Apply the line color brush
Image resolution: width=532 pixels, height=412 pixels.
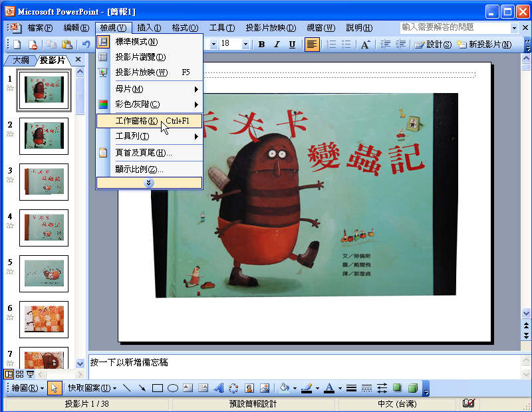[x=307, y=388]
